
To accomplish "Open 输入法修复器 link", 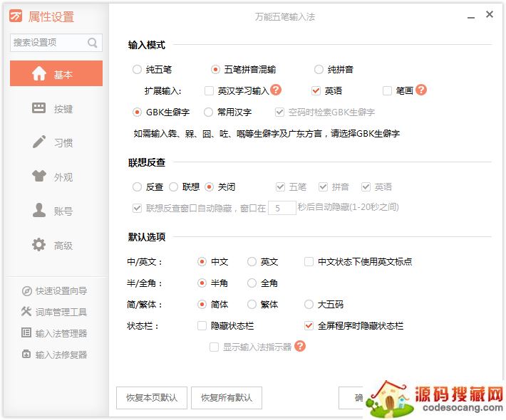I will point(61,355).
